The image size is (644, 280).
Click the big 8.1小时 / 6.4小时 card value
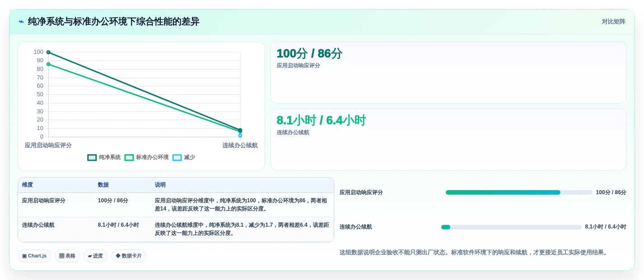321,121
